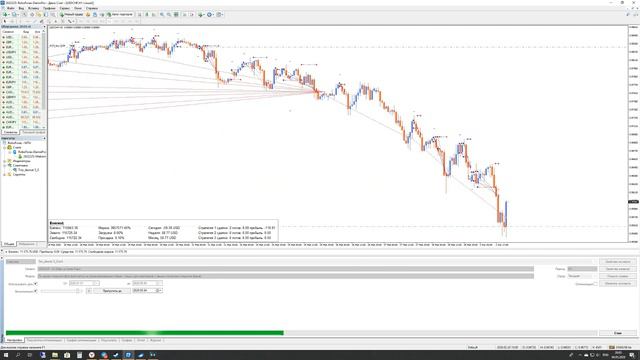Open the Сервис menu

64,8
